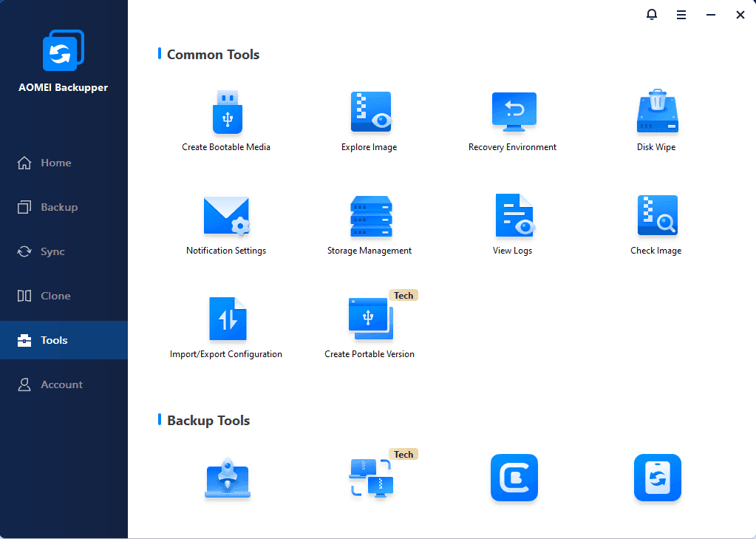This screenshot has height=539, width=756.
Task: Open the Account section in sidebar
Action: point(64,384)
